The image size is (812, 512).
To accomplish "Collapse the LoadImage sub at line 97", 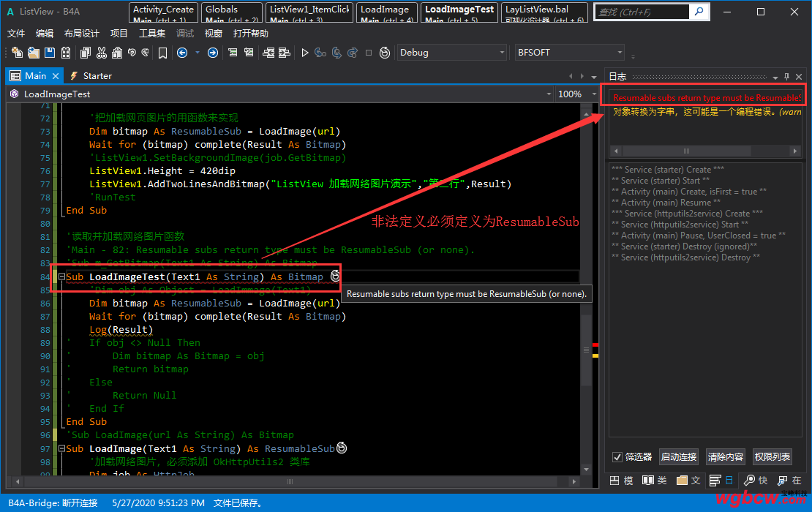I will [x=61, y=448].
